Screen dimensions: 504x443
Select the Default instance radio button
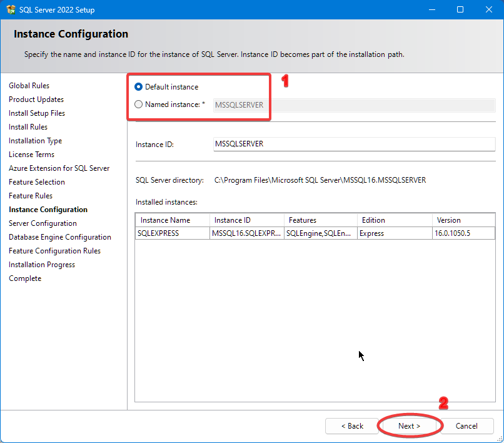pos(139,87)
